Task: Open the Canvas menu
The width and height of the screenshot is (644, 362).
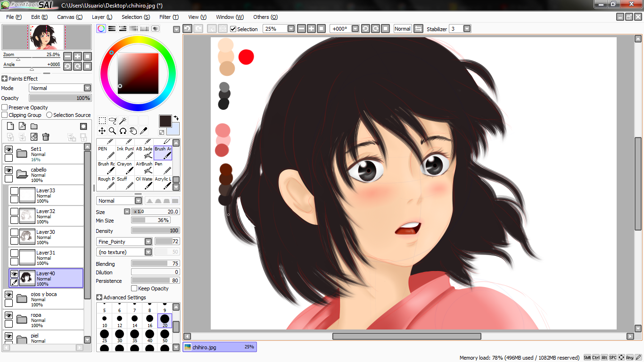Action: pyautogui.click(x=70, y=17)
